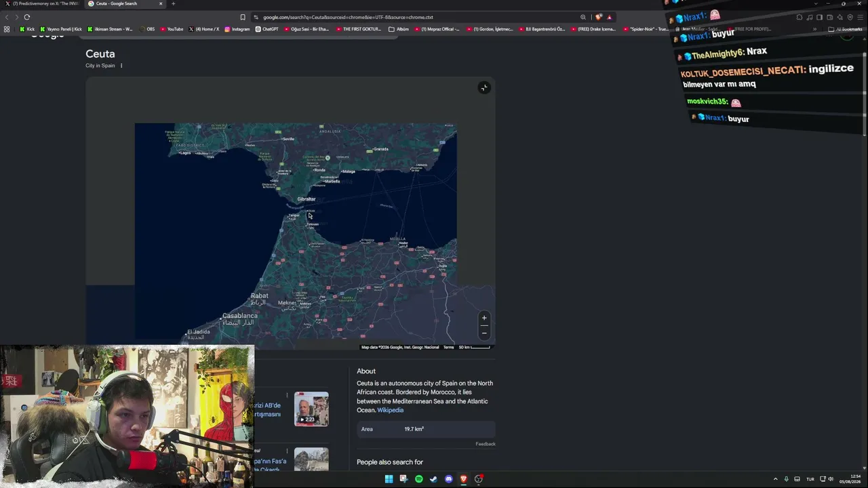Reload the page with the refresh button

coord(27,17)
